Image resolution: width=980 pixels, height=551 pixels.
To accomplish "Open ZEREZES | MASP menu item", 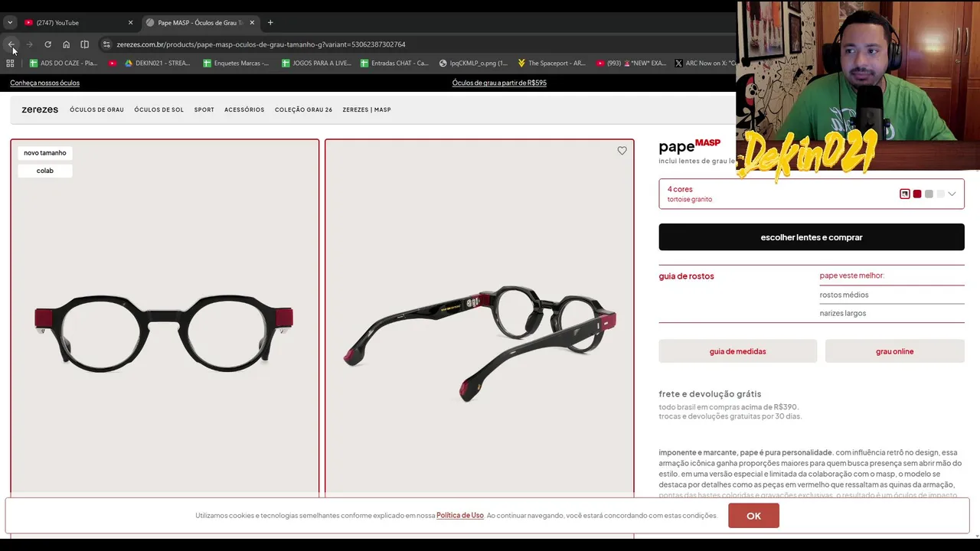I will pyautogui.click(x=367, y=109).
